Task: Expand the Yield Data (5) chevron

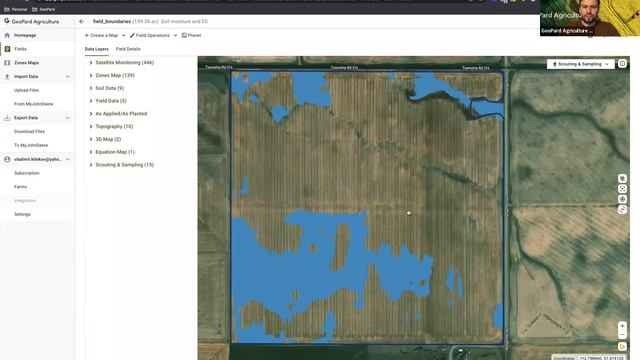Action: tap(91, 101)
